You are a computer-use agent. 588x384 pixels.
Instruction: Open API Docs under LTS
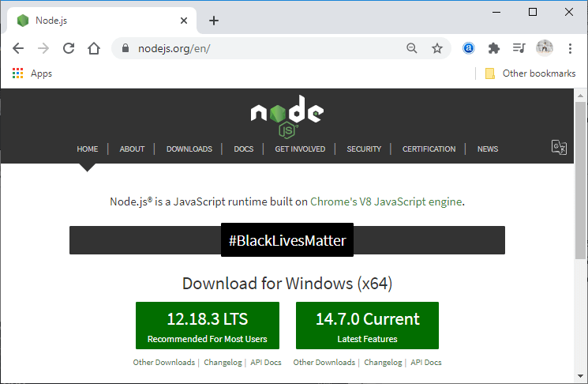(x=266, y=362)
